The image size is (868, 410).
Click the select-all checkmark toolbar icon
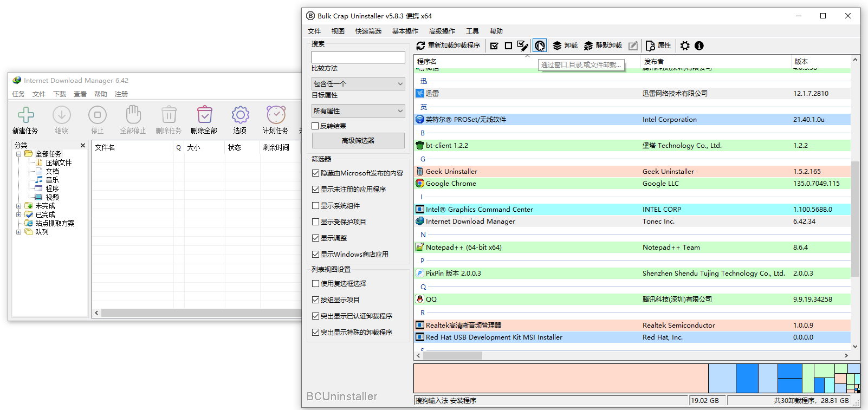tap(494, 45)
